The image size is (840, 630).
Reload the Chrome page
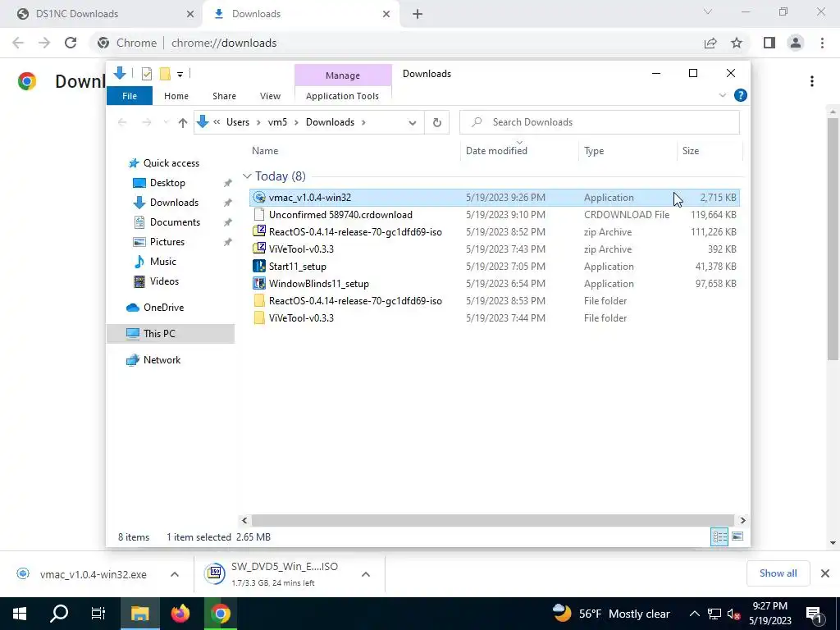[x=71, y=43]
